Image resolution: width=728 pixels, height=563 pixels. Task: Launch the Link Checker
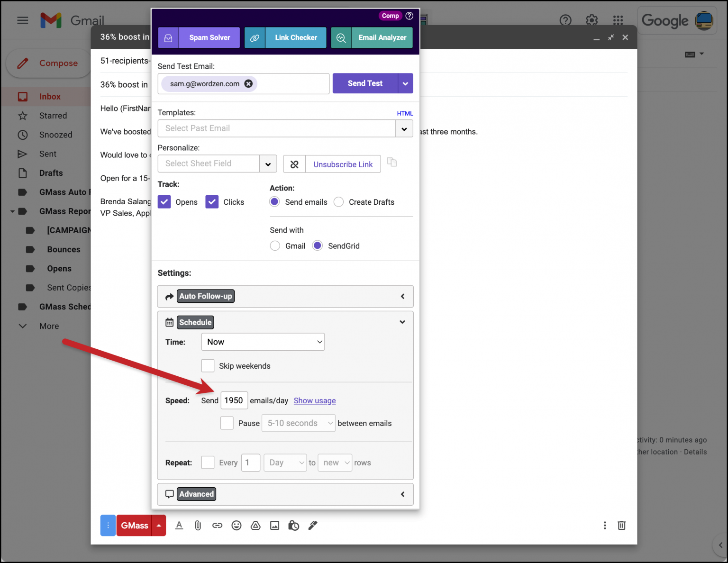pyautogui.click(x=296, y=37)
